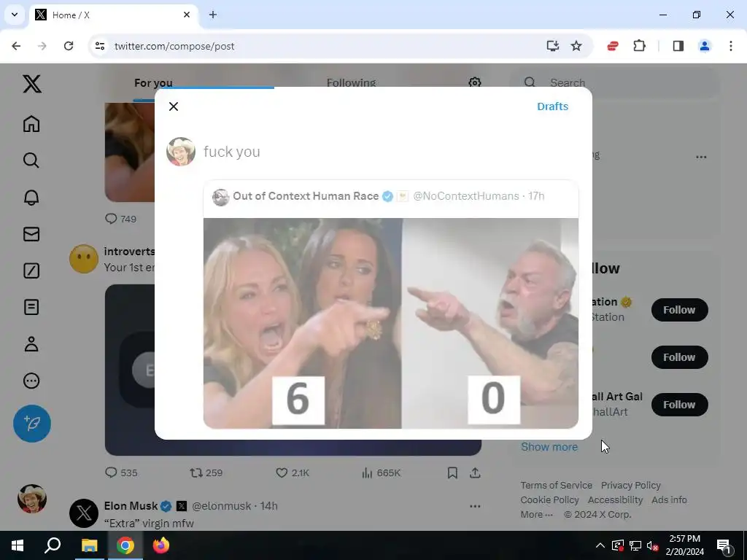The height and width of the screenshot is (560, 747).
Task: Open Lists icon in sidebar
Action: coord(31,307)
